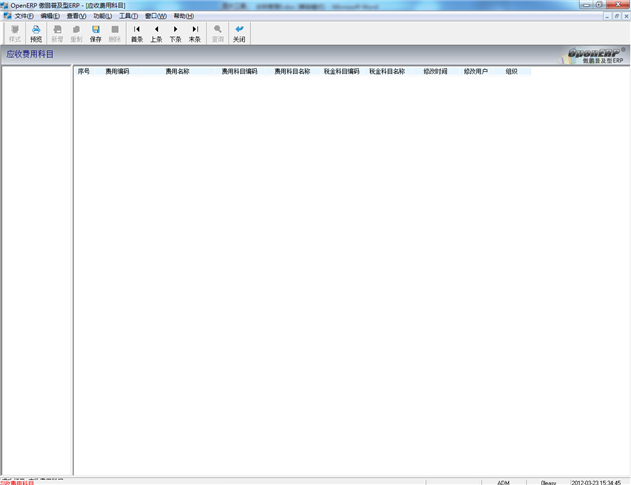The image size is (631, 485).
Task: Sort by 税金科目名称 column header
Action: (387, 72)
